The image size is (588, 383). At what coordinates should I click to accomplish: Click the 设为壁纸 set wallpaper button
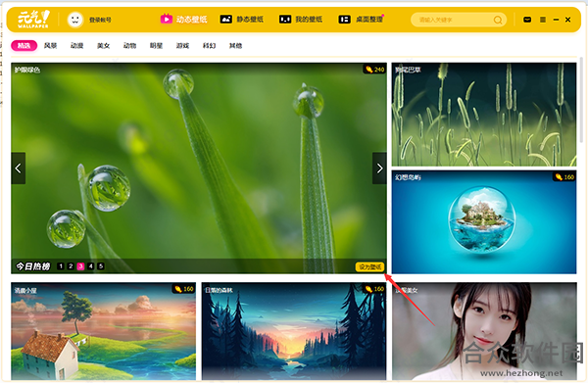tap(369, 266)
